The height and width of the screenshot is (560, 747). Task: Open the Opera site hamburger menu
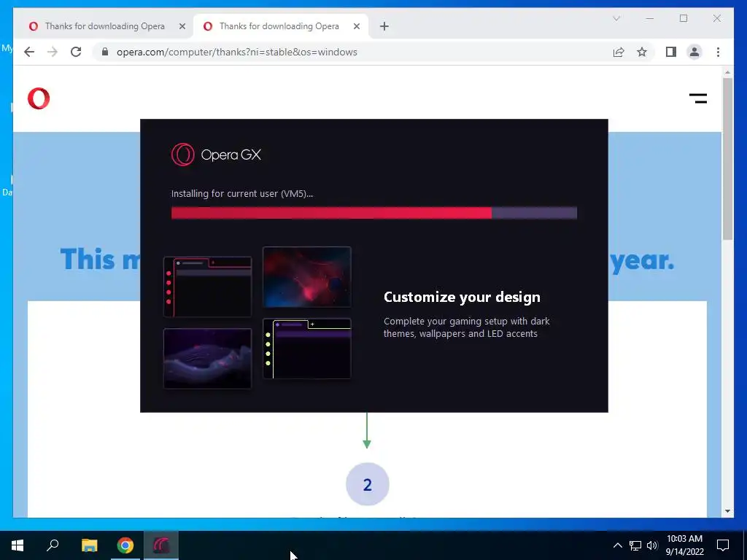(698, 98)
